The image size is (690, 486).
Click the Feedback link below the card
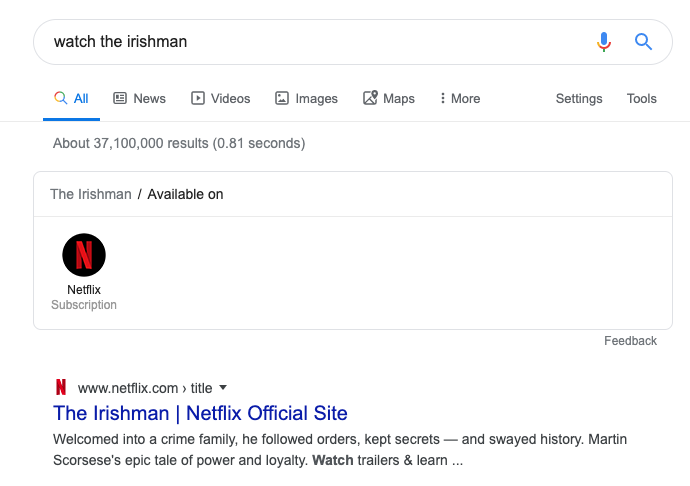(x=630, y=341)
